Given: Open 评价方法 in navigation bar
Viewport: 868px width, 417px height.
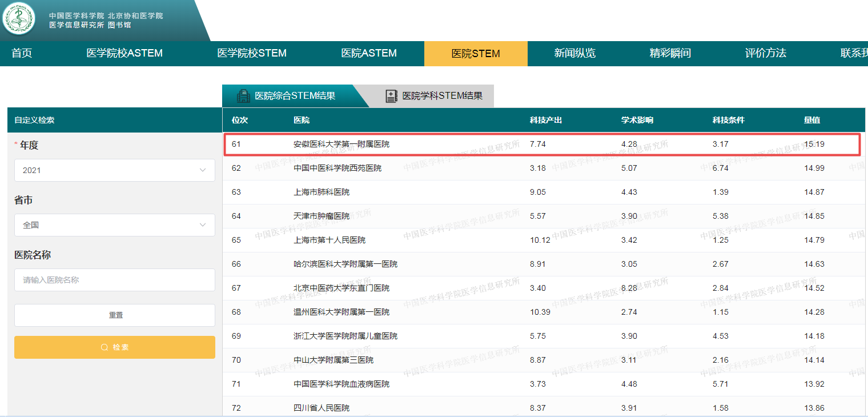Looking at the screenshot, I should pos(765,54).
